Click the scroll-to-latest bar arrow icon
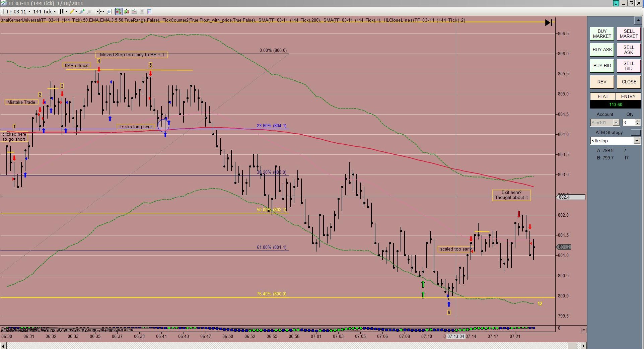This screenshot has width=644, height=349. [549, 22]
